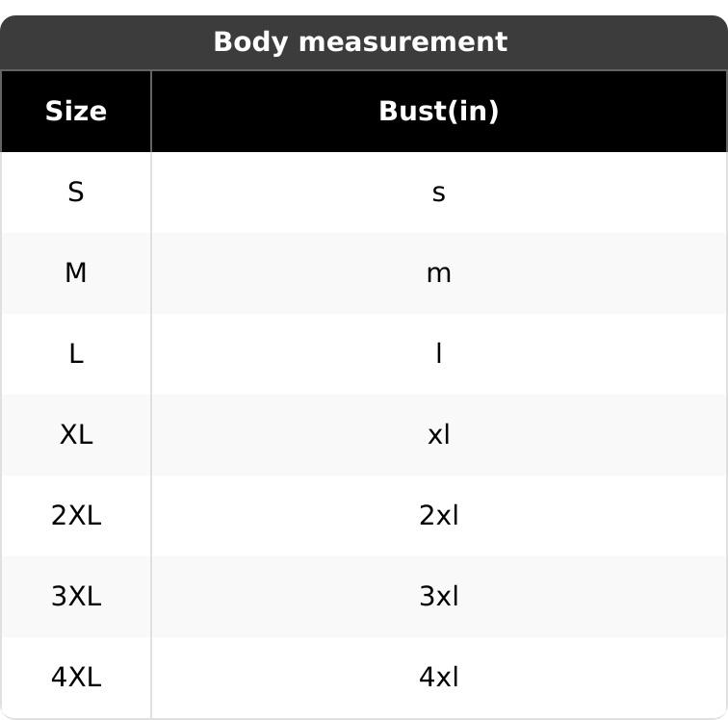Choose size S in Size column
Screen dimensions: 728x720
tap(75, 193)
